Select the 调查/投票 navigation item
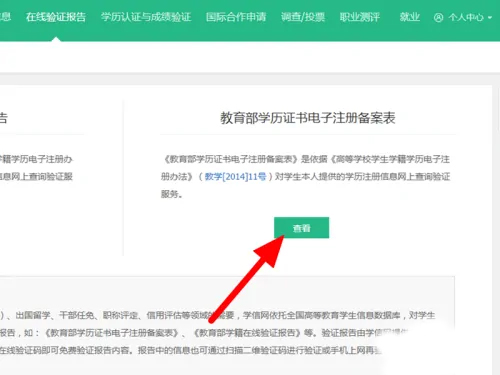Viewport: 500px width, 375px height. 302,17
